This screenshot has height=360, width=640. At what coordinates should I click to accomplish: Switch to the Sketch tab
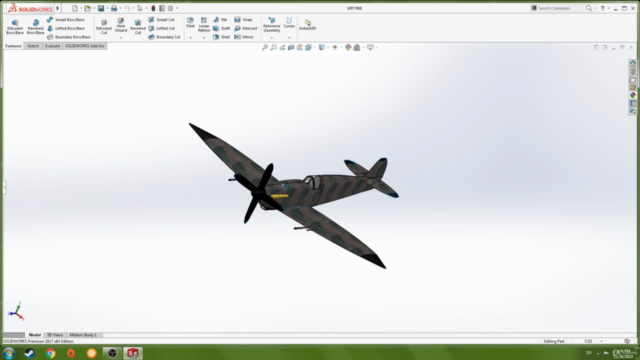coord(33,46)
